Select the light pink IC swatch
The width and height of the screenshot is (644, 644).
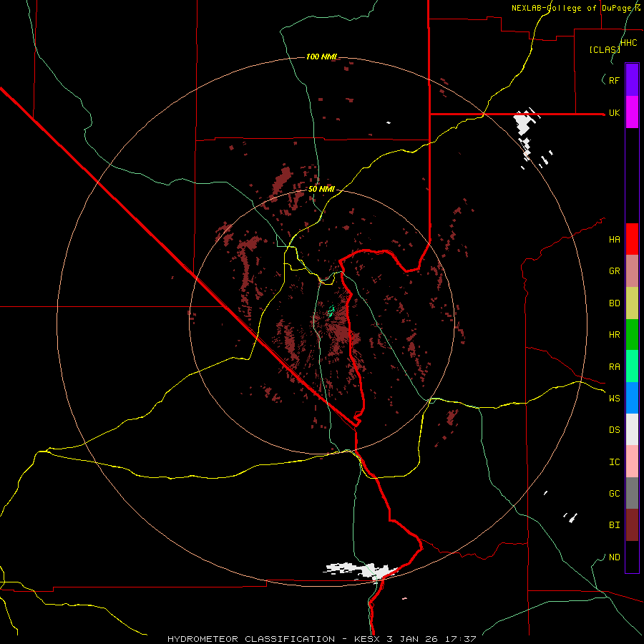click(632, 462)
